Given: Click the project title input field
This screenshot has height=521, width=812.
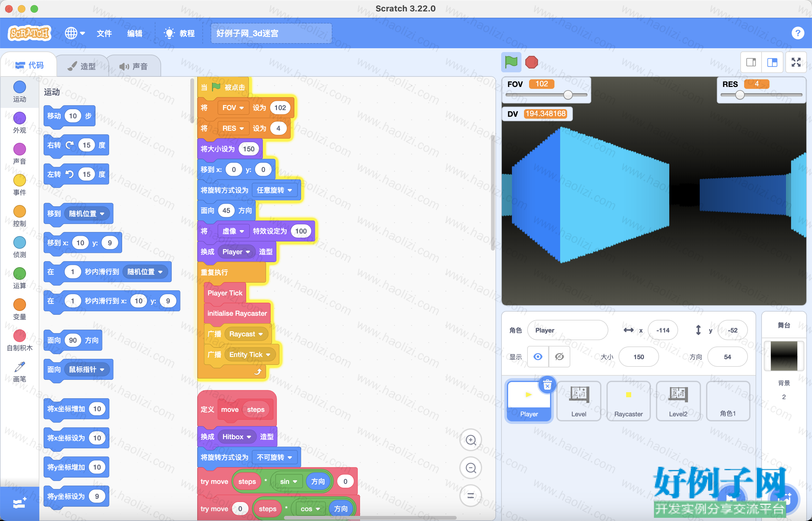Looking at the screenshot, I should [271, 33].
